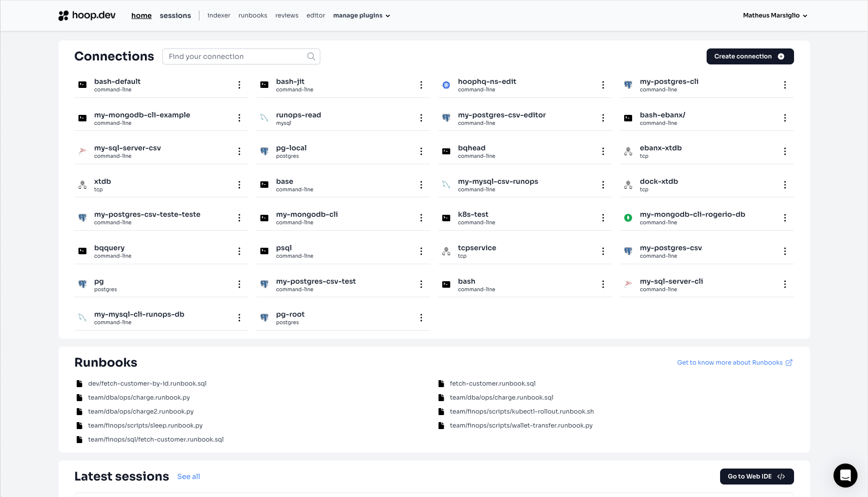Viewport: 868px width, 497px height.
Task: Open options menu for my-postgres-cli connection
Action: [785, 85]
